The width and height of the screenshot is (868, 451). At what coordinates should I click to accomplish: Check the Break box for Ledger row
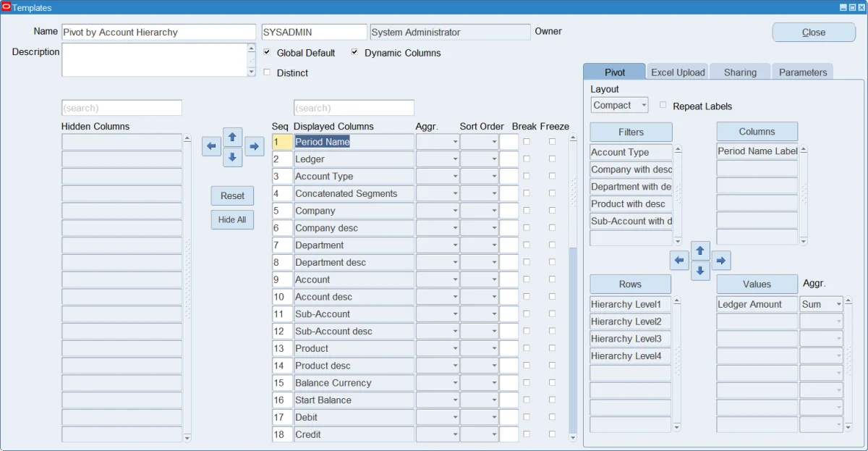(527, 159)
